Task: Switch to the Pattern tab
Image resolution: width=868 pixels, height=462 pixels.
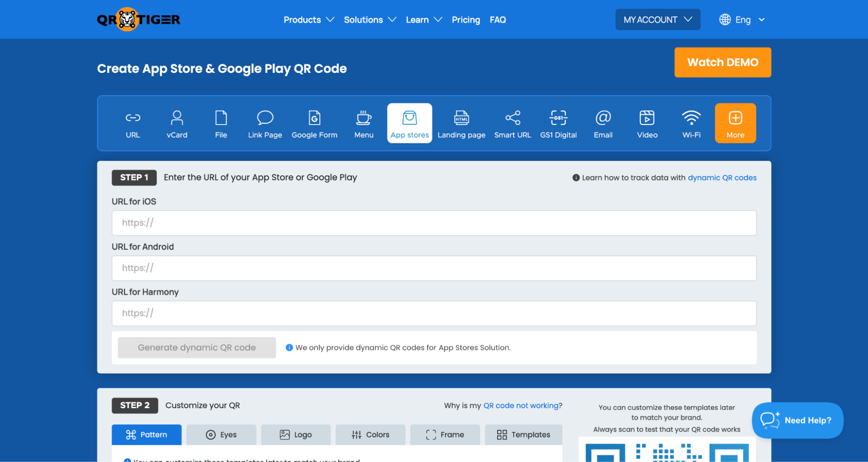Action: pos(146,435)
